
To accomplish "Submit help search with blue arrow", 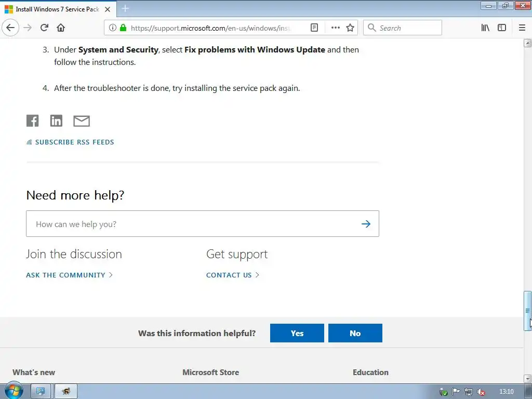I will click(x=366, y=224).
